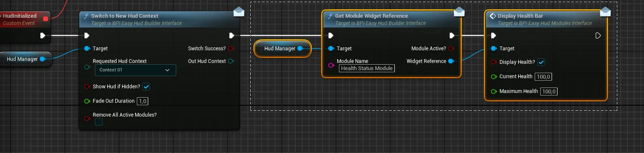644x153 pixels.
Task: Click the Target pin on Switch to New Hud Context
Action: (x=87, y=49)
